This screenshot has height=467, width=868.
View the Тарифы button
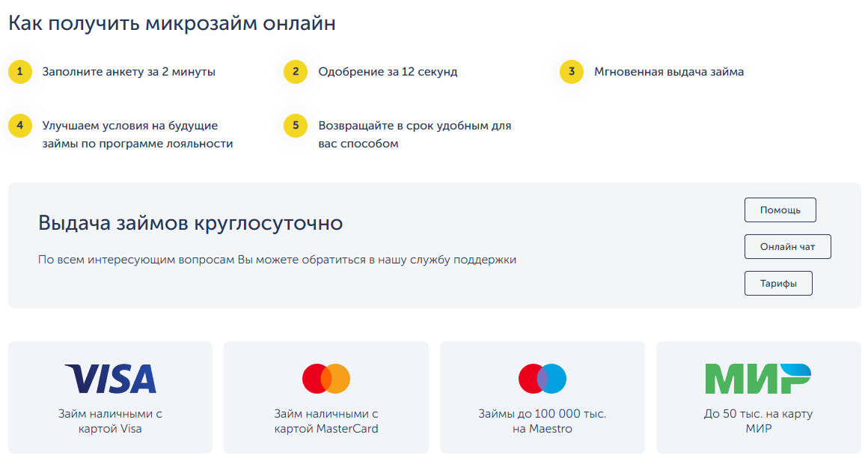tap(778, 284)
